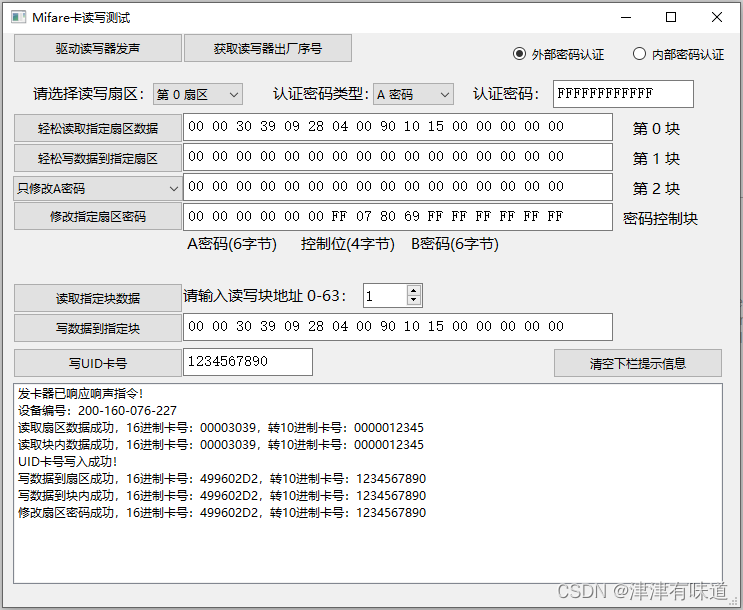Decrease block address with down arrow
This screenshot has width=743, height=610.
(x=414, y=300)
